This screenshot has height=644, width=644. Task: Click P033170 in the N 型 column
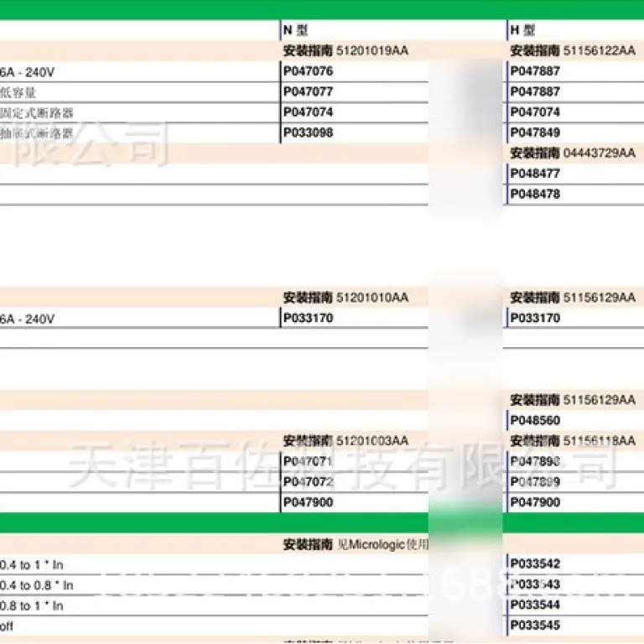tap(308, 318)
